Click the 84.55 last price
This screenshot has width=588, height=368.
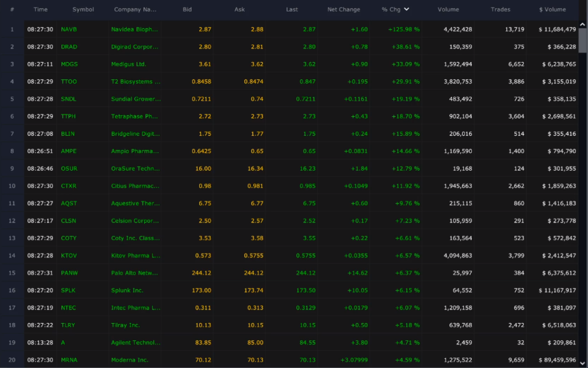(x=308, y=343)
